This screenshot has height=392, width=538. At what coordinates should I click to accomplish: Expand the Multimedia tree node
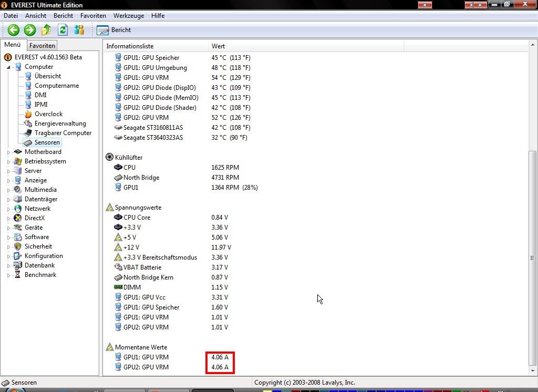(8, 190)
